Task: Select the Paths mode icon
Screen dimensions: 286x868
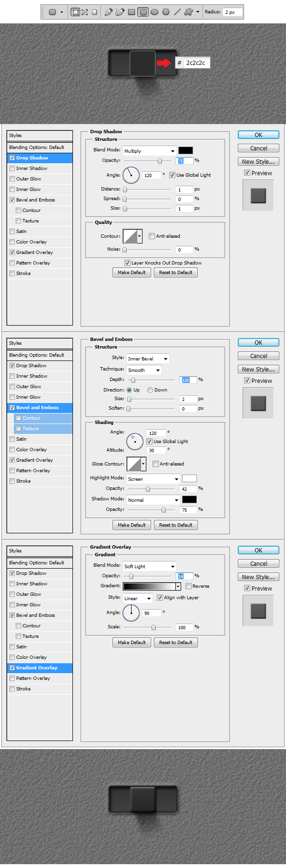Action: pos(85,12)
